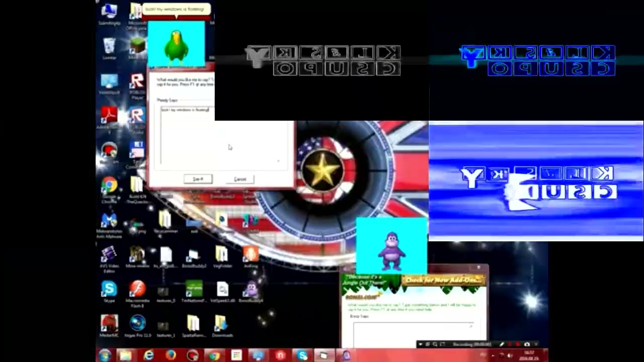Click the BonziBuddy taskbar icon

[x=346, y=355]
